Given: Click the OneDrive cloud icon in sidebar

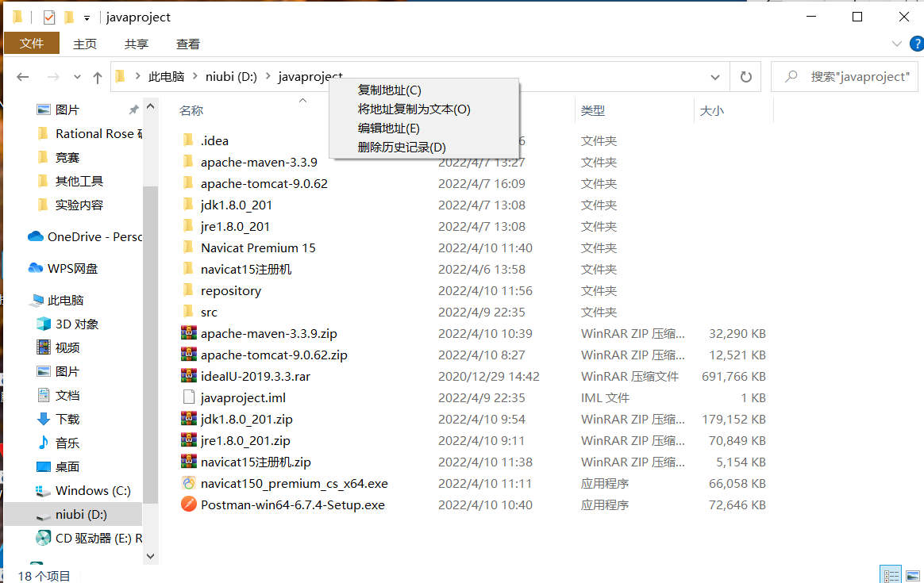Looking at the screenshot, I should [x=36, y=236].
